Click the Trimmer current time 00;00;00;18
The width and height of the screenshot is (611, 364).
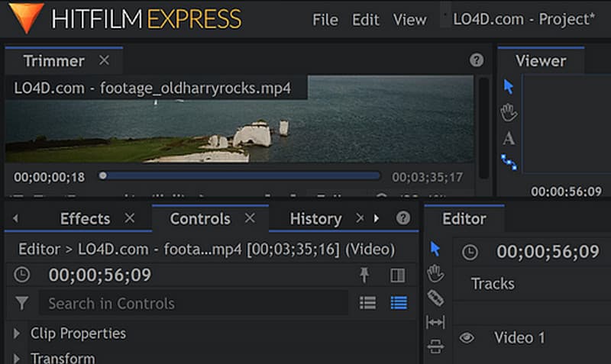click(49, 178)
